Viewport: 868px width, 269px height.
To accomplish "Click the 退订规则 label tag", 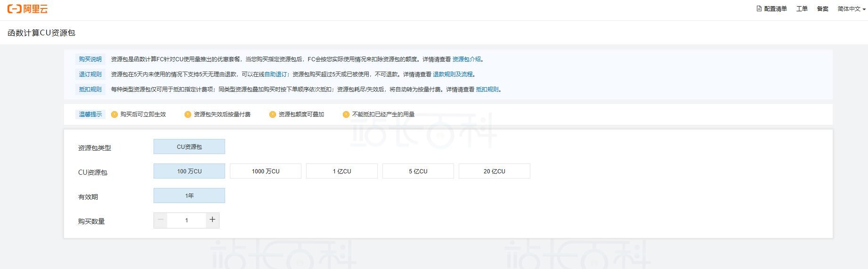I will (90, 74).
